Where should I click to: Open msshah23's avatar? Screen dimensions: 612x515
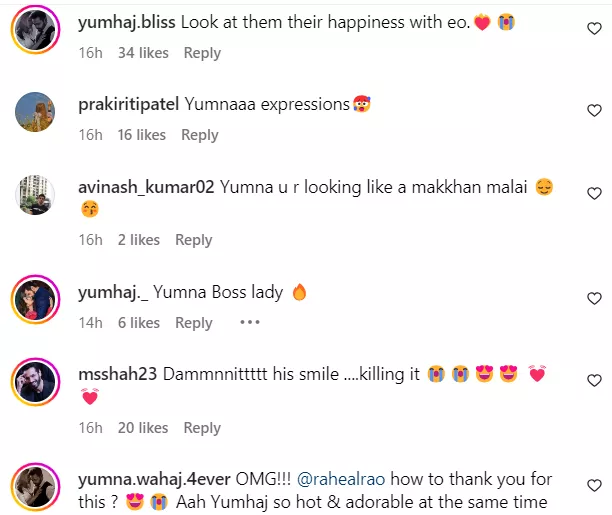[x=34, y=381]
